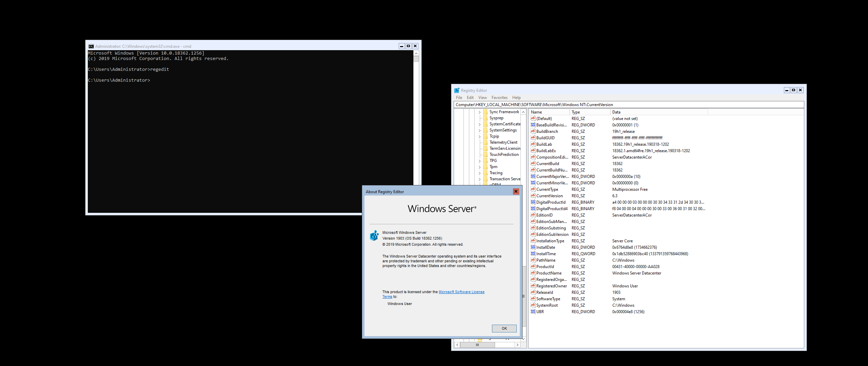Click the tree horizontal scrollbar right arrow

pos(517,345)
